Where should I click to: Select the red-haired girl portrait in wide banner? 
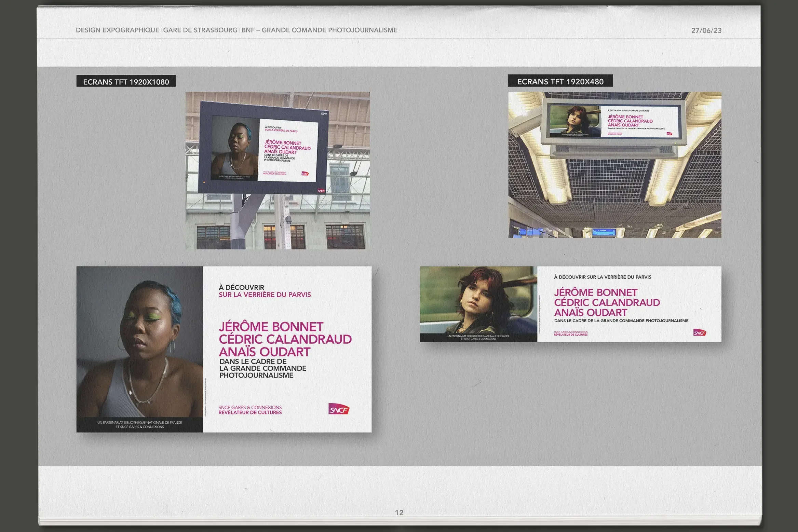pyautogui.click(x=478, y=300)
